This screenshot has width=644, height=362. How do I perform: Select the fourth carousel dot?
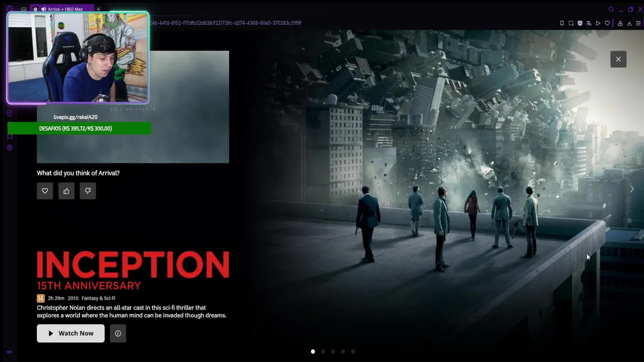343,351
